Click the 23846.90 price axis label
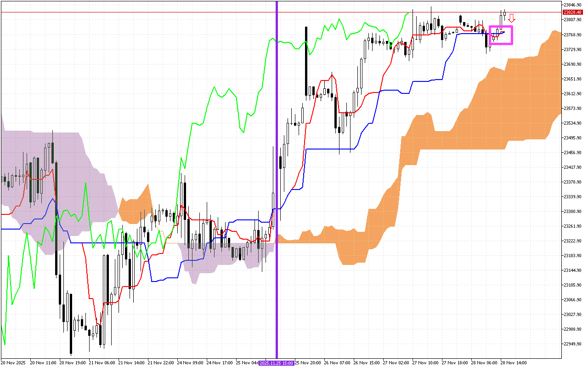 tap(572, 5)
